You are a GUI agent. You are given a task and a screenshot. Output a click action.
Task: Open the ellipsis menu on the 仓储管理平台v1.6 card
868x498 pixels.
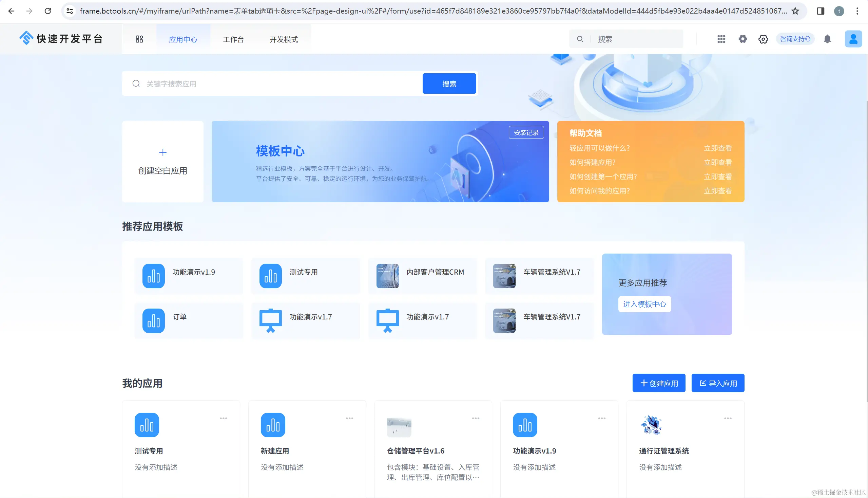[475, 418]
